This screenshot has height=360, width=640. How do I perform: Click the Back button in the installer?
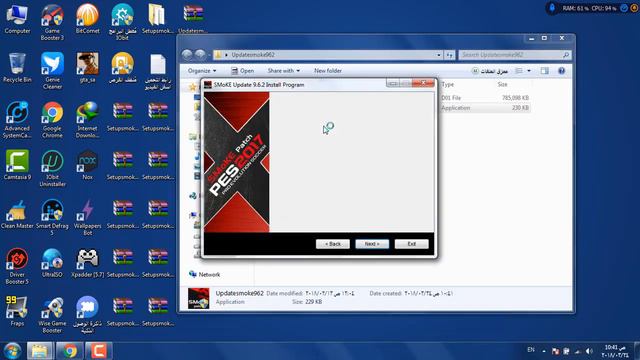tap(333, 244)
